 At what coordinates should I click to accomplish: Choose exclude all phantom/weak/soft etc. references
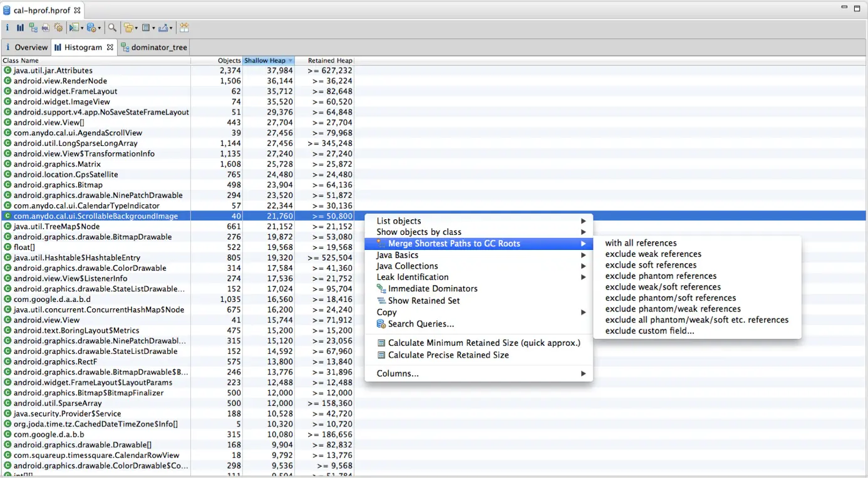(x=697, y=320)
